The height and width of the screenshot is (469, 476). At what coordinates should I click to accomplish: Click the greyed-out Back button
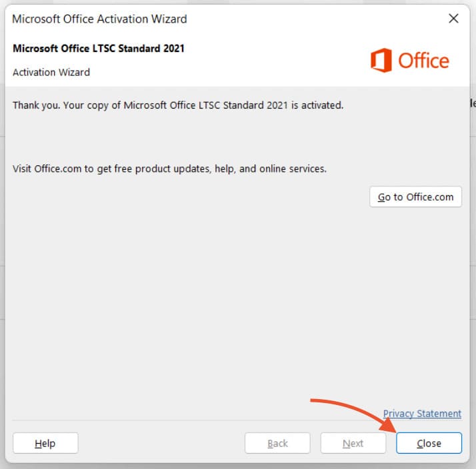[277, 443]
